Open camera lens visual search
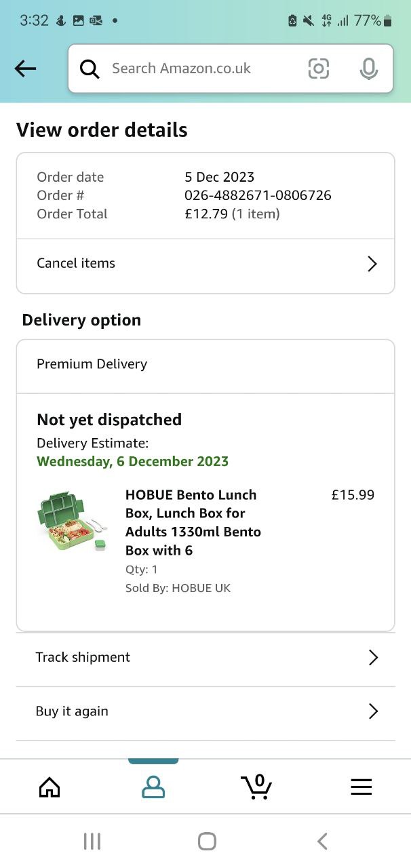Screen dimensions: 411x868 tap(318, 68)
